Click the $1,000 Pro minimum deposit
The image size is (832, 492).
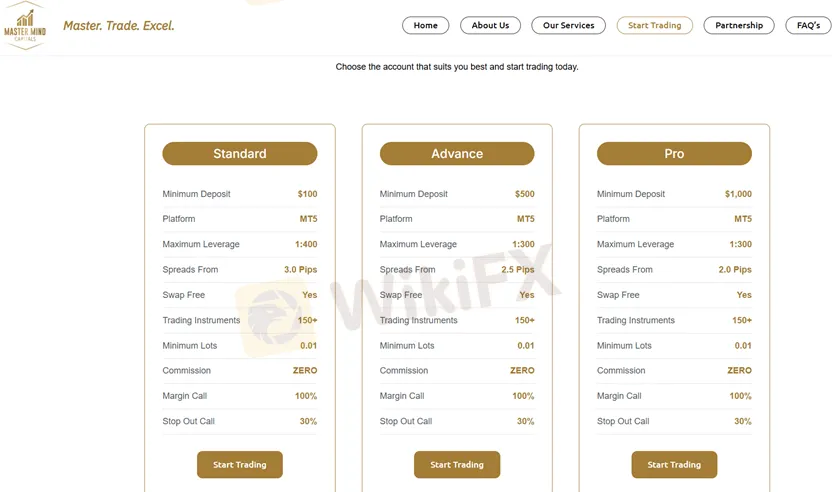(738, 194)
